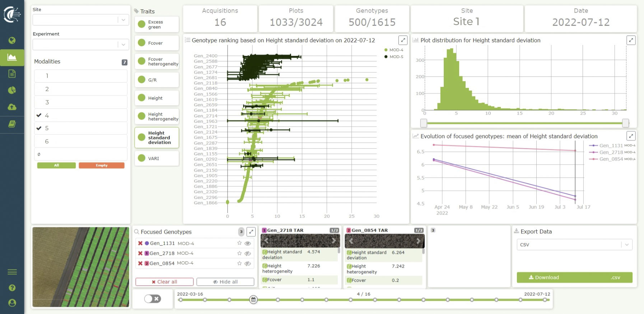The width and height of the screenshot is (644, 314).
Task: Show previous image of Gen_0854 TAR
Action: tap(351, 241)
